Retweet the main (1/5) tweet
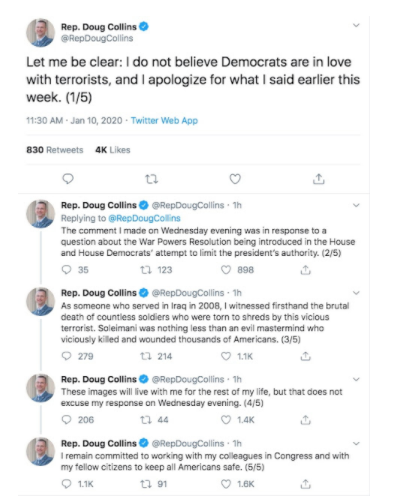The height and width of the screenshot is (504, 396). [152, 179]
